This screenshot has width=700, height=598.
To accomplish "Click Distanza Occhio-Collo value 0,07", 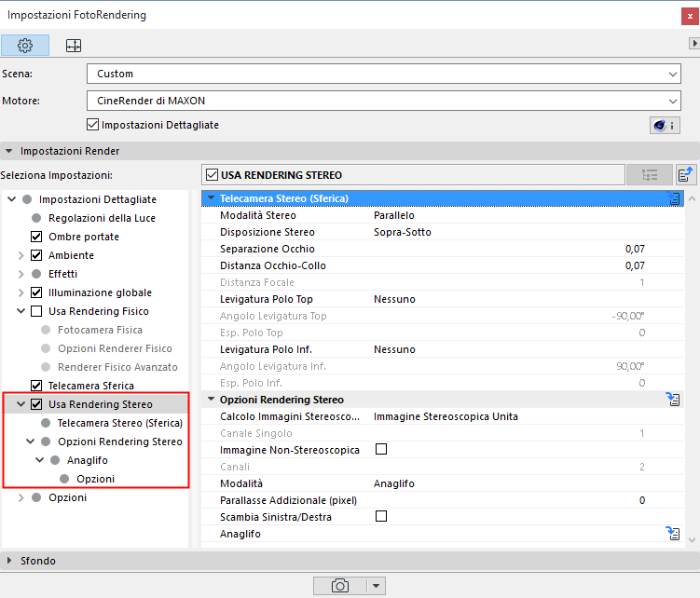I will coord(635,265).
